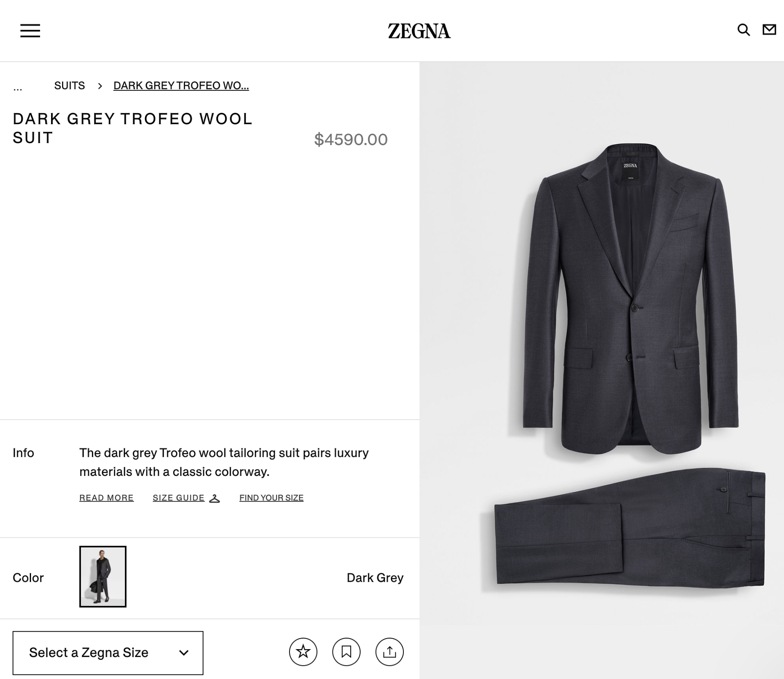
Task: Click the SIZE GUIDE link
Action: pos(178,498)
